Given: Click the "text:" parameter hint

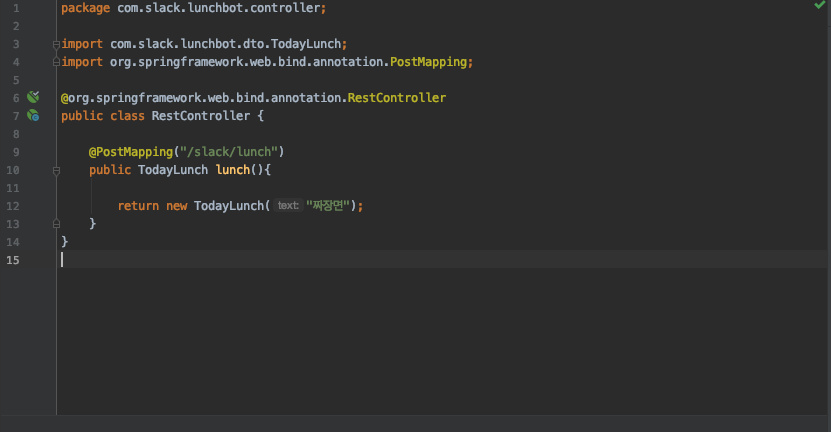Looking at the screenshot, I should [x=288, y=205].
